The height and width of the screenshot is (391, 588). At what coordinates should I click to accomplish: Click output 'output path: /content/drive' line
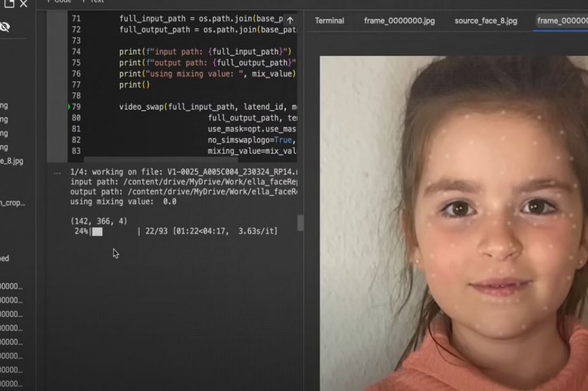pyautogui.click(x=183, y=192)
